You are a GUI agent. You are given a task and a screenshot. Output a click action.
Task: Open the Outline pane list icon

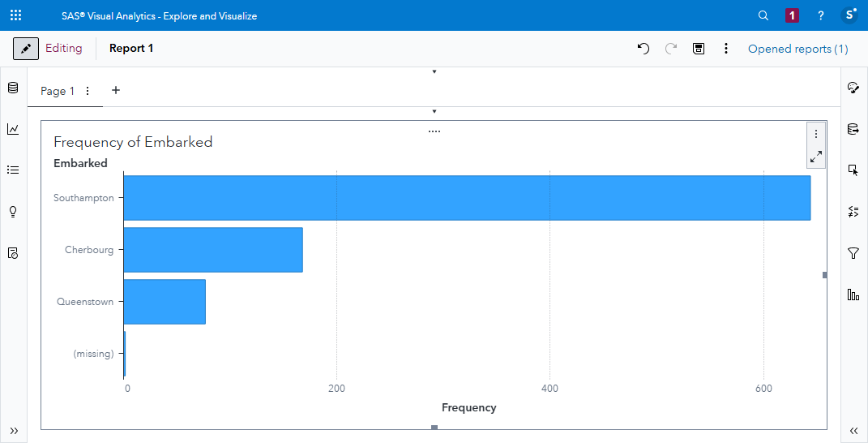click(x=13, y=170)
